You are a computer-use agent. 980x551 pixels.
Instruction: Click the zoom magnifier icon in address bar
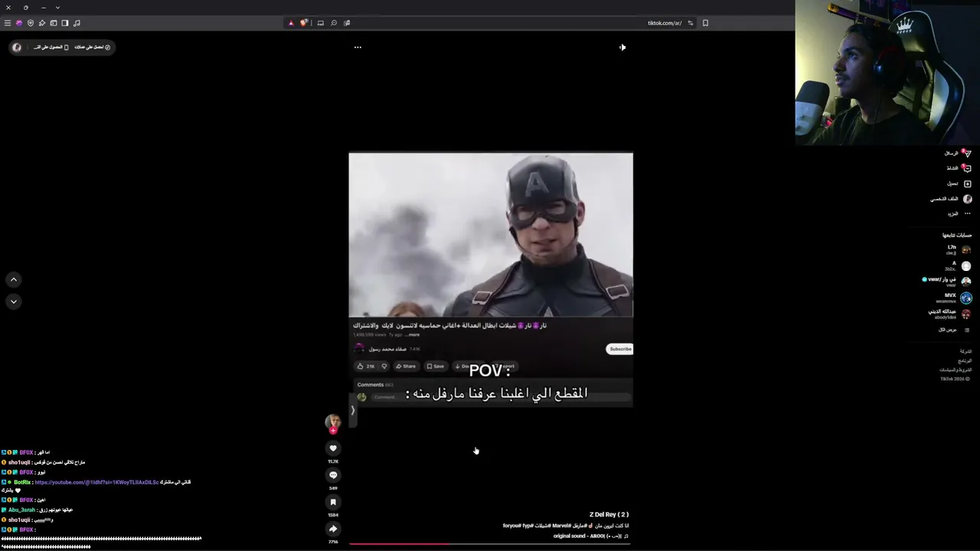[334, 23]
